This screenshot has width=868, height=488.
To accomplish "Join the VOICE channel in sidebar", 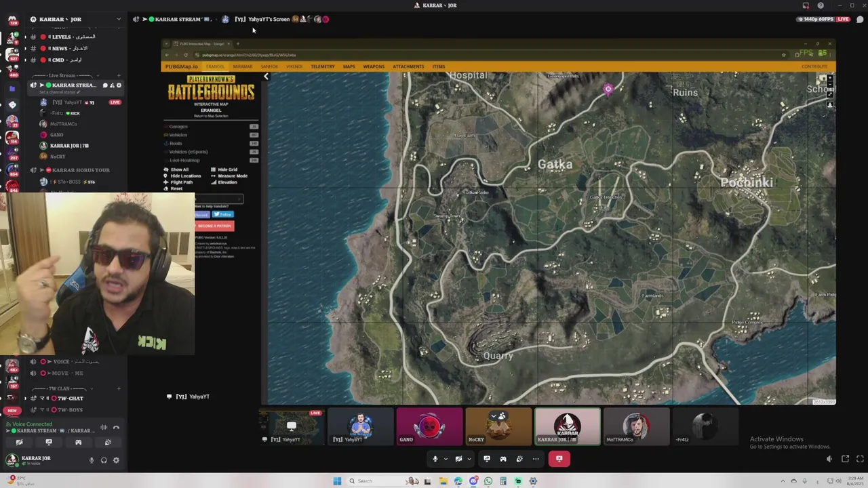I will (76, 361).
